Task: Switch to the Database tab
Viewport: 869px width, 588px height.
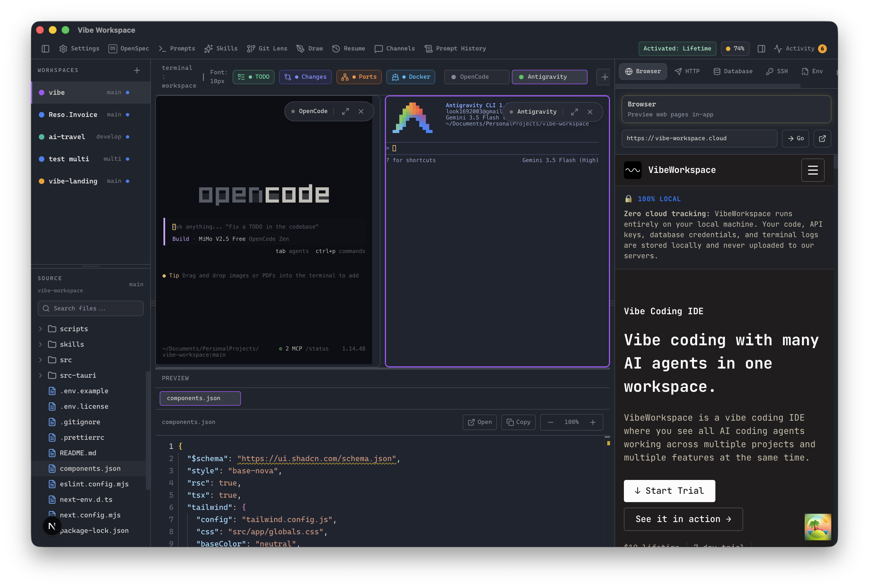Action: (x=733, y=71)
